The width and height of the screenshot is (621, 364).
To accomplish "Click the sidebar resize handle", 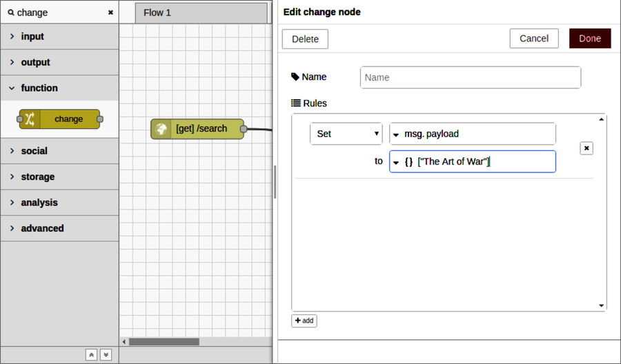I will point(275,182).
